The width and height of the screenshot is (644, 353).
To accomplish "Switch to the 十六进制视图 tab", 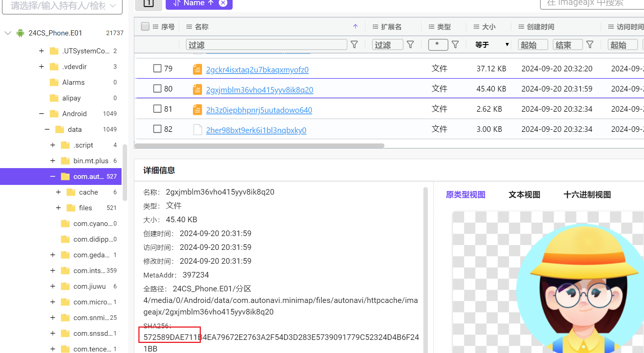I will (587, 195).
